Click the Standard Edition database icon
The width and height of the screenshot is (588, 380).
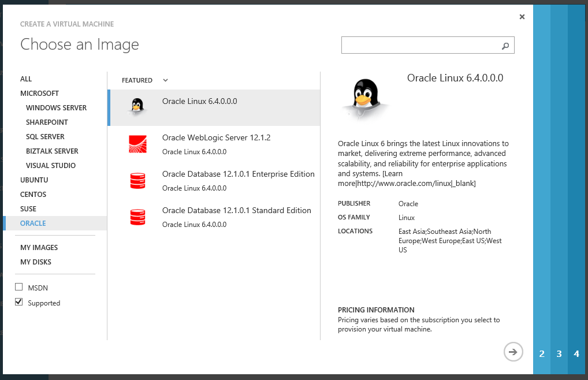click(x=137, y=217)
